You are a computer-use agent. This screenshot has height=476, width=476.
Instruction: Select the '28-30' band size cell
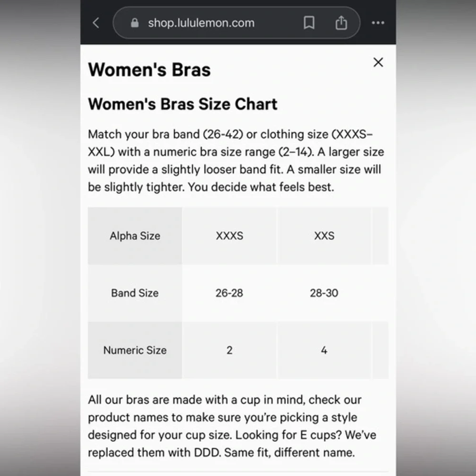click(324, 293)
